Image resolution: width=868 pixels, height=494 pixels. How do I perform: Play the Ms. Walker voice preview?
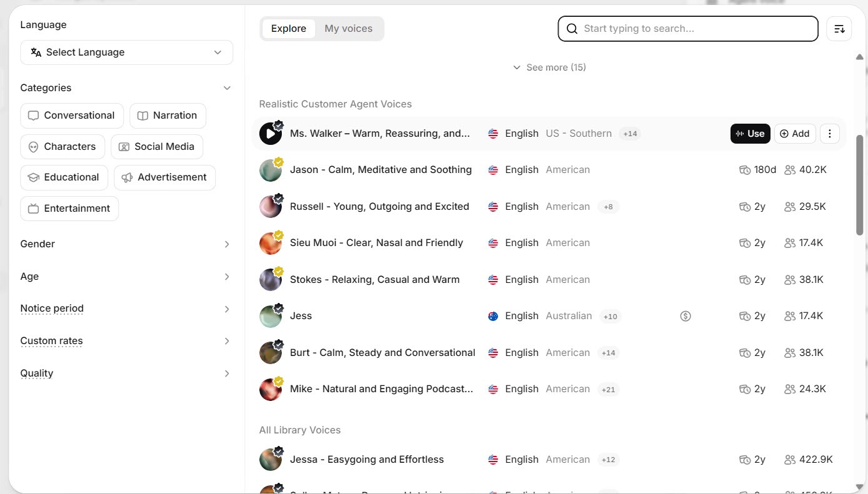point(270,134)
